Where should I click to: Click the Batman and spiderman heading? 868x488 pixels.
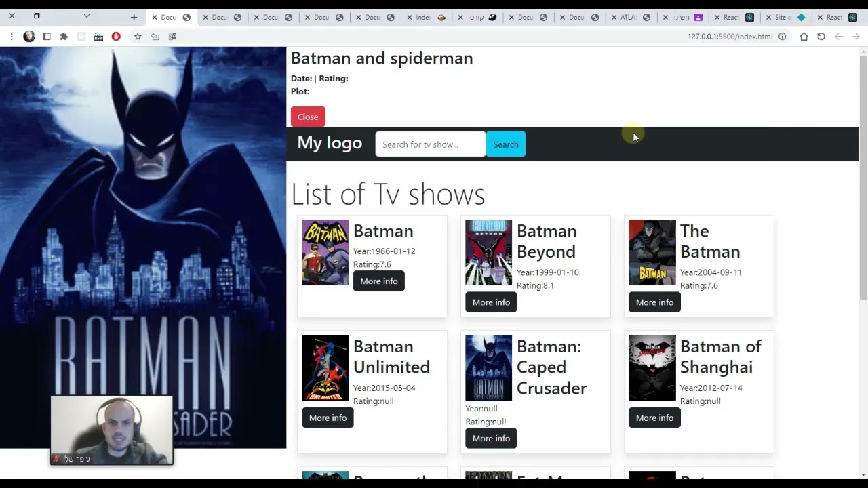382,58
